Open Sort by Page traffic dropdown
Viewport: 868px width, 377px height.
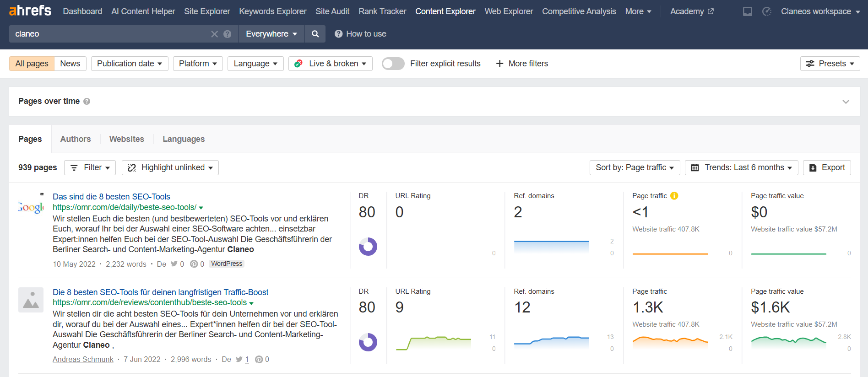635,167
